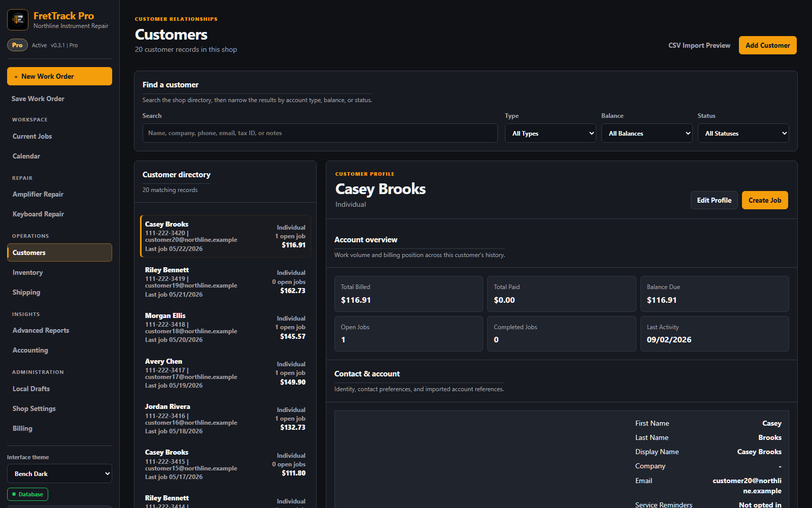Click the green Database status indicator
812x508 pixels.
[27, 494]
